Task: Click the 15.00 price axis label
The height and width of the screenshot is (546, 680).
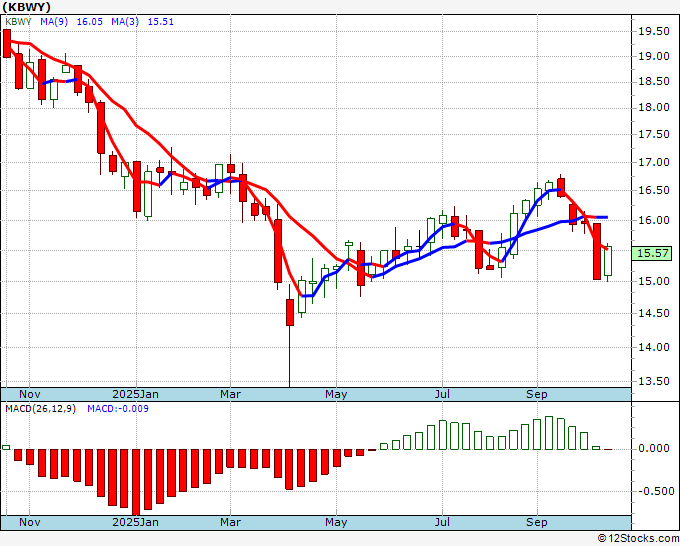Action: coord(654,281)
